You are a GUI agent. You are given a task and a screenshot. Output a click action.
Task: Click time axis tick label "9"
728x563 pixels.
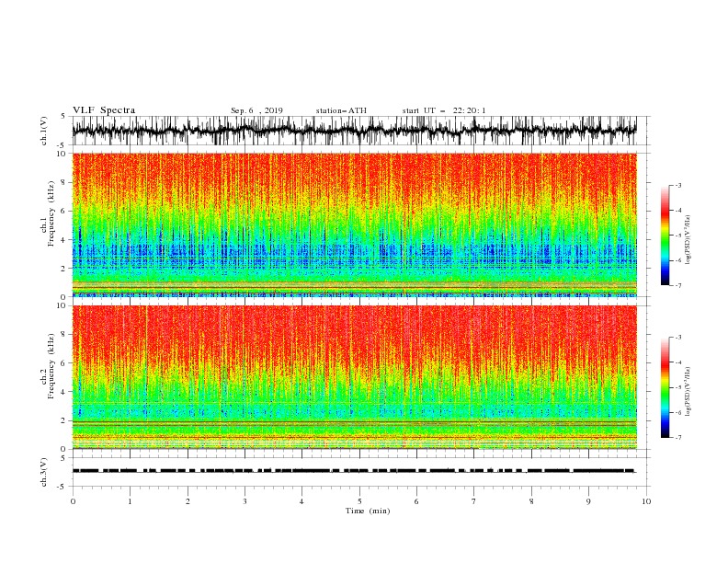[x=588, y=501]
